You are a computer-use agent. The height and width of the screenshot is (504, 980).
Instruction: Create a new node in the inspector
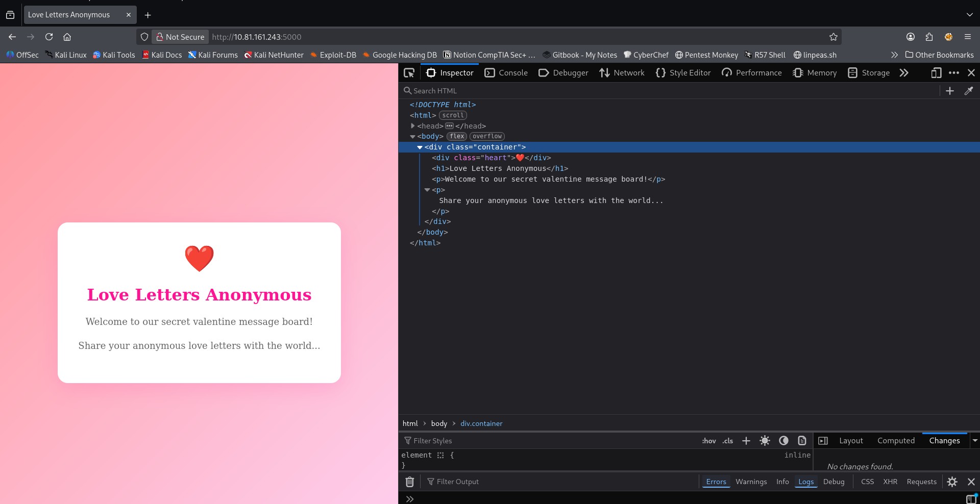[x=950, y=91]
